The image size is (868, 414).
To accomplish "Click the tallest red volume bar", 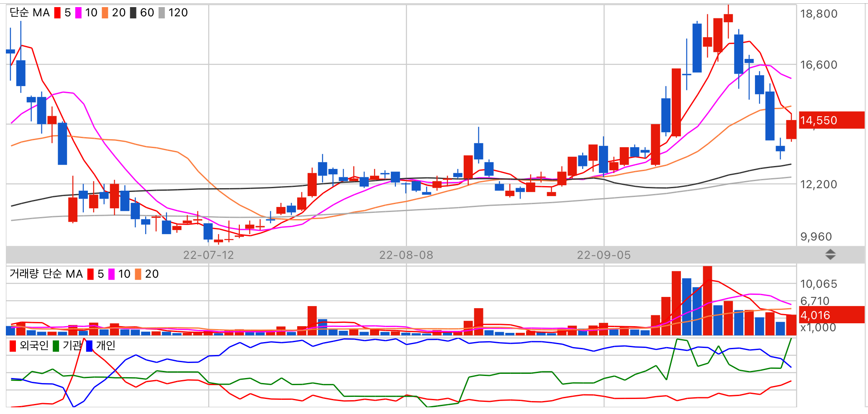I will (707, 301).
